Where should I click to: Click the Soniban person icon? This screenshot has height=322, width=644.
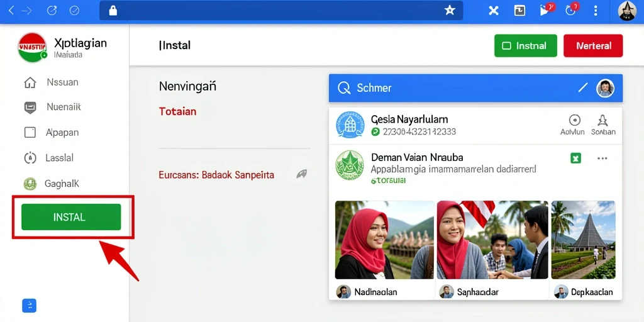602,120
